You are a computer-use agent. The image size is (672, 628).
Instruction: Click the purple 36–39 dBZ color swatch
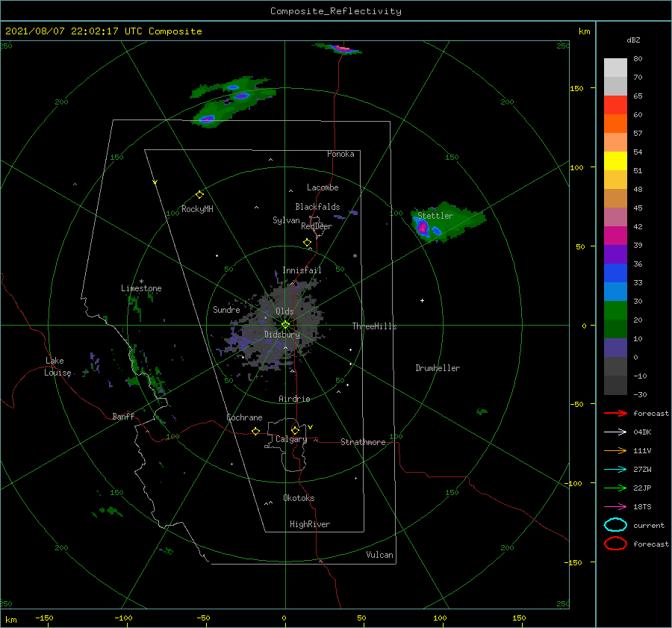tap(615, 254)
